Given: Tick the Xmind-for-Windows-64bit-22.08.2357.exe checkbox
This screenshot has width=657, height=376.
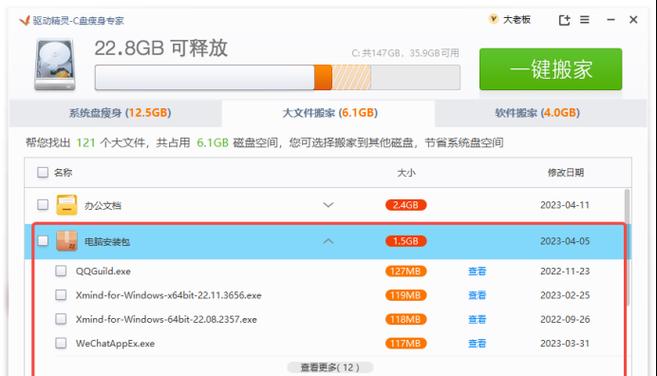Looking at the screenshot, I should coord(61,319).
